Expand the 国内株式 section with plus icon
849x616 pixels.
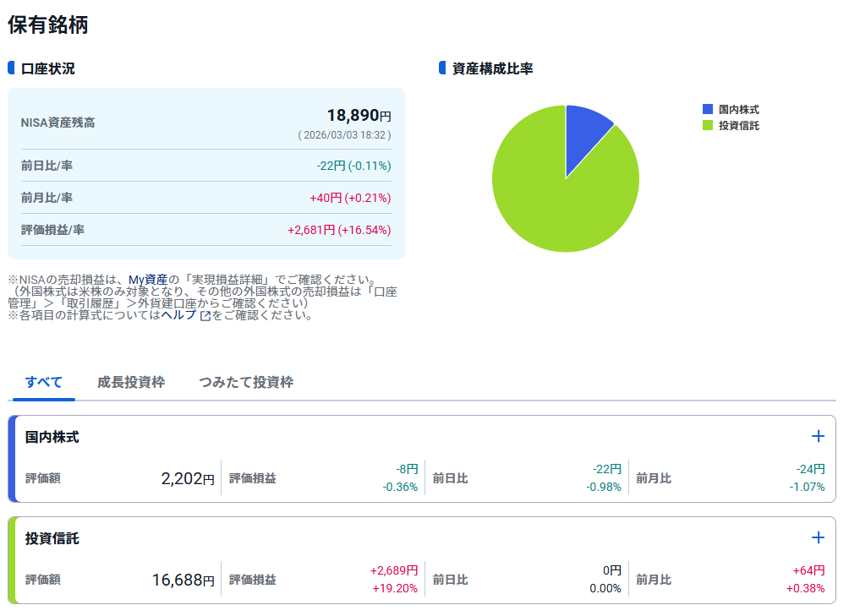[x=818, y=436]
